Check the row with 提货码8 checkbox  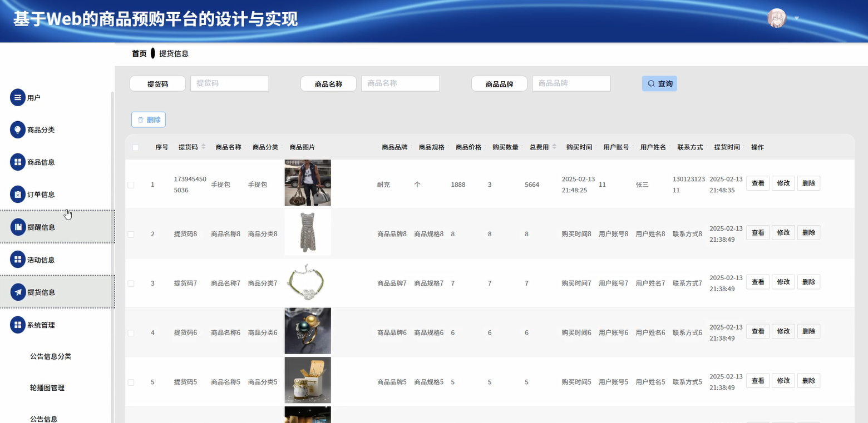point(131,234)
